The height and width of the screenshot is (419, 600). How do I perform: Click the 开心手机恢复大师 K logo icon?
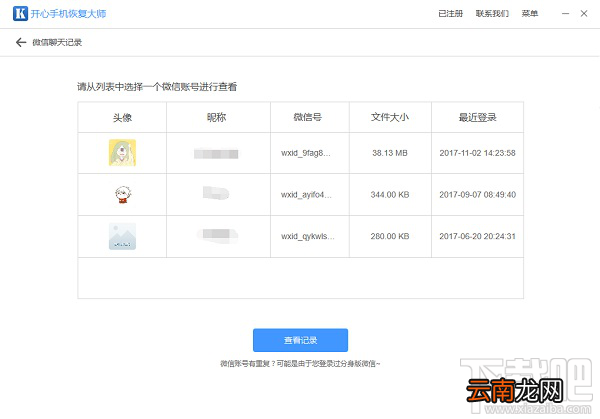(x=20, y=13)
